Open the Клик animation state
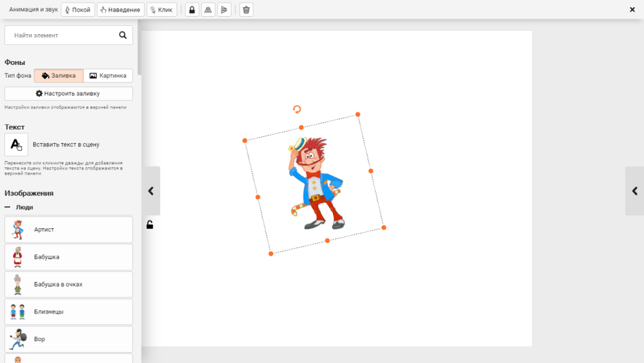644x363 pixels. click(x=162, y=10)
